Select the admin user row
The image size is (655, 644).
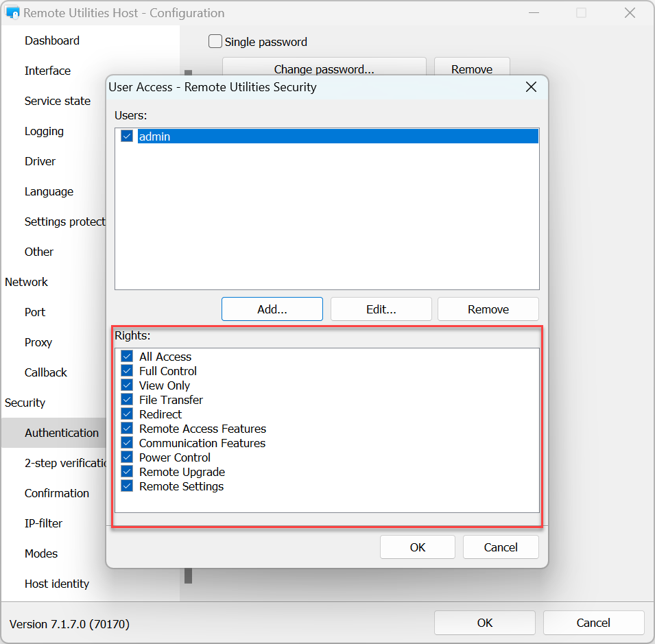336,136
